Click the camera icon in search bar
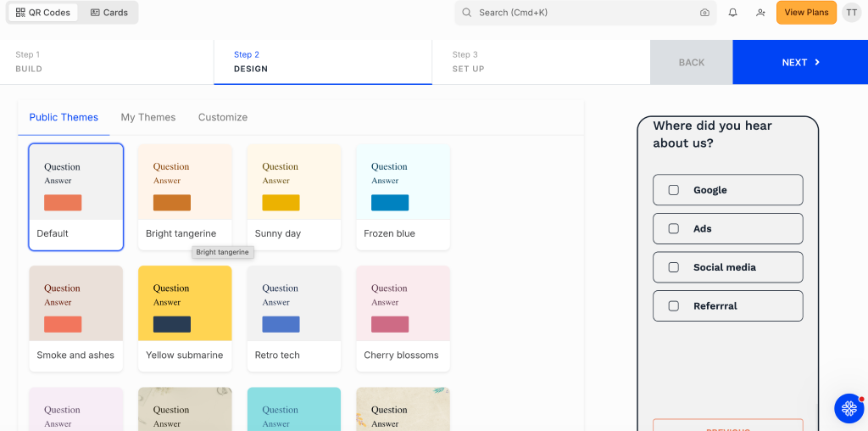Screen dimensions: 868x431 (704, 13)
